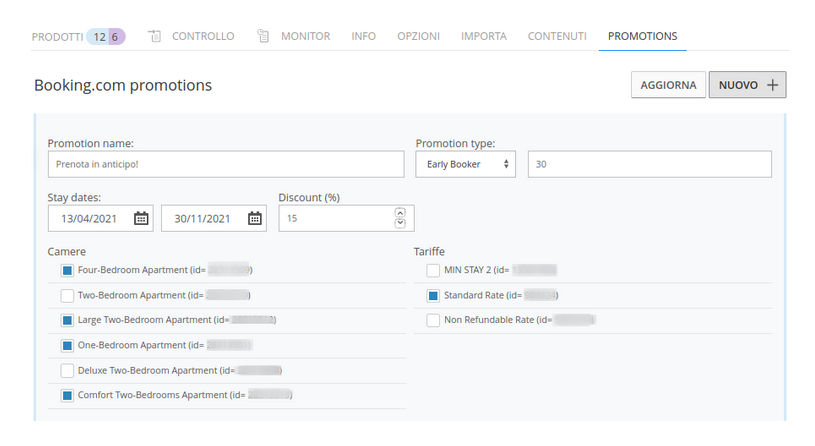Open the INFO tab
Viewport: 815px width, 446px height.
coord(363,36)
